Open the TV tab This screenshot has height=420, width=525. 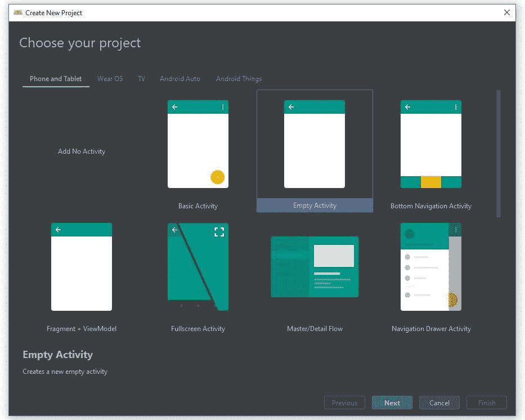[x=141, y=79]
